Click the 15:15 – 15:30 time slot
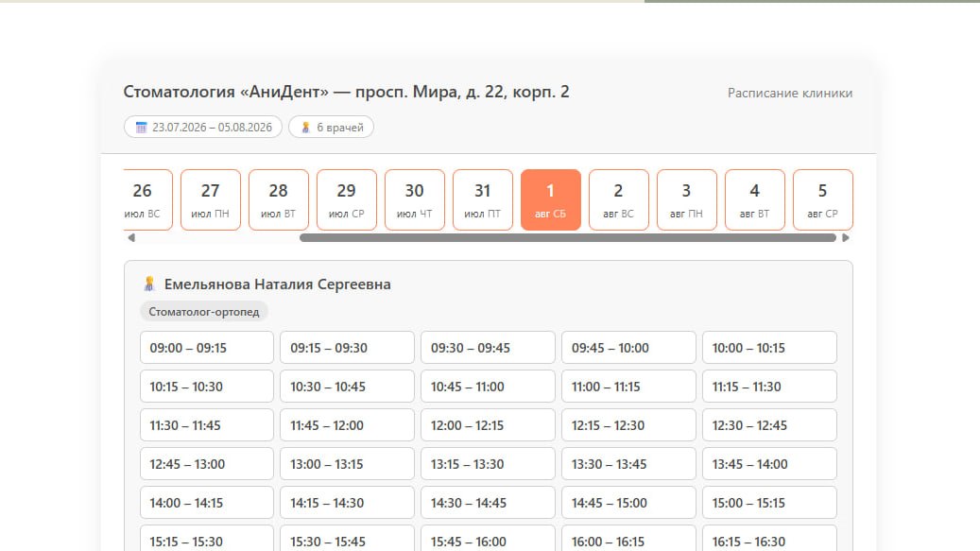 207,539
